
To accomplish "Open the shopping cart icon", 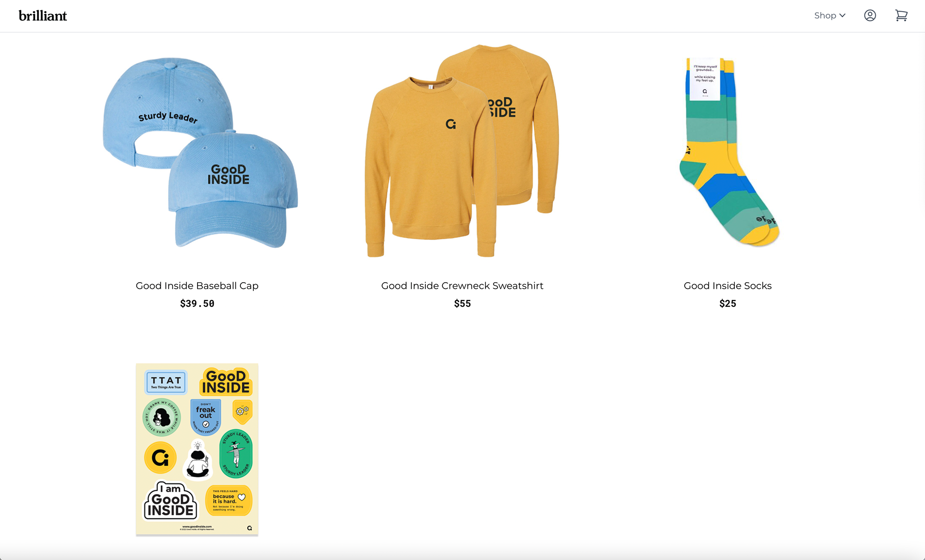I will click(x=901, y=15).
